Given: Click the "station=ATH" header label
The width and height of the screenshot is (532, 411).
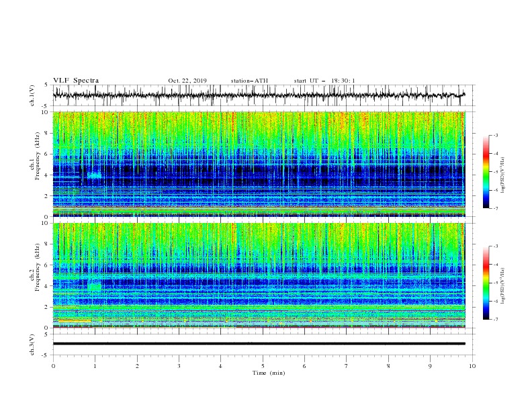Looking at the screenshot, I should click(249, 81).
